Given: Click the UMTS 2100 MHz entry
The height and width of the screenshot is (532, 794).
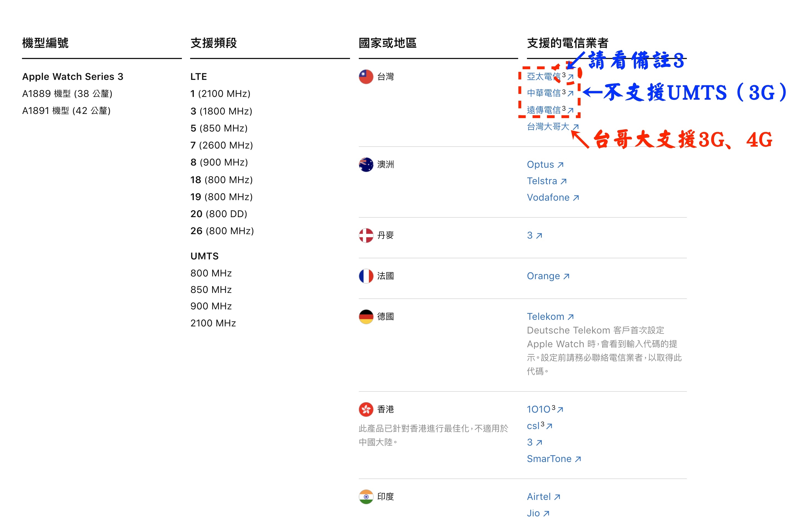Looking at the screenshot, I should [213, 323].
